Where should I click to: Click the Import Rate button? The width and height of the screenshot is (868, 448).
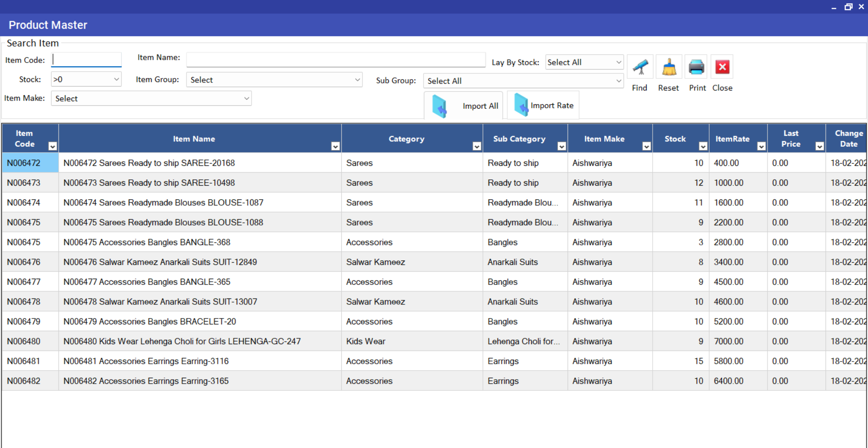(x=543, y=106)
